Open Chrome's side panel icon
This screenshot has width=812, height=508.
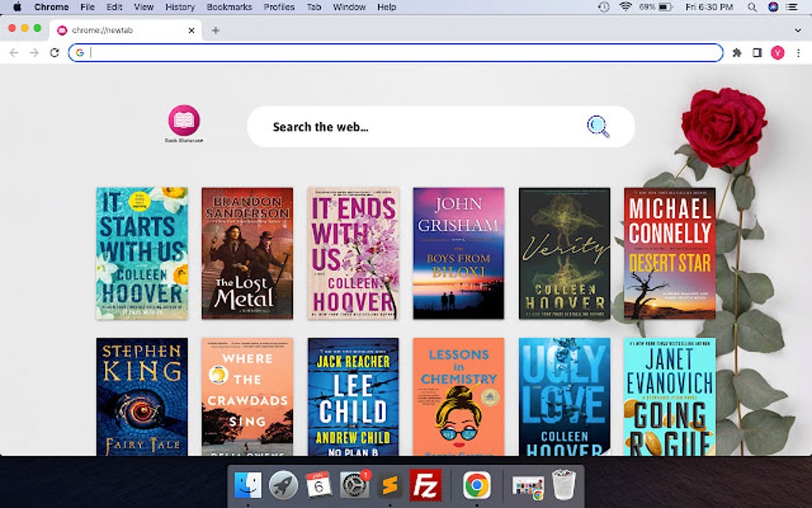758,53
